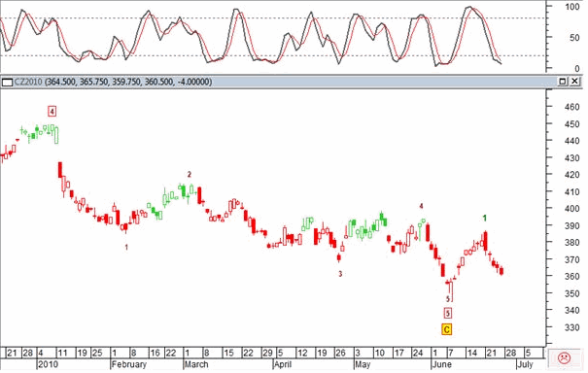Click the 50 level on oscillator axis
The width and height of the screenshot is (588, 373).
point(574,38)
